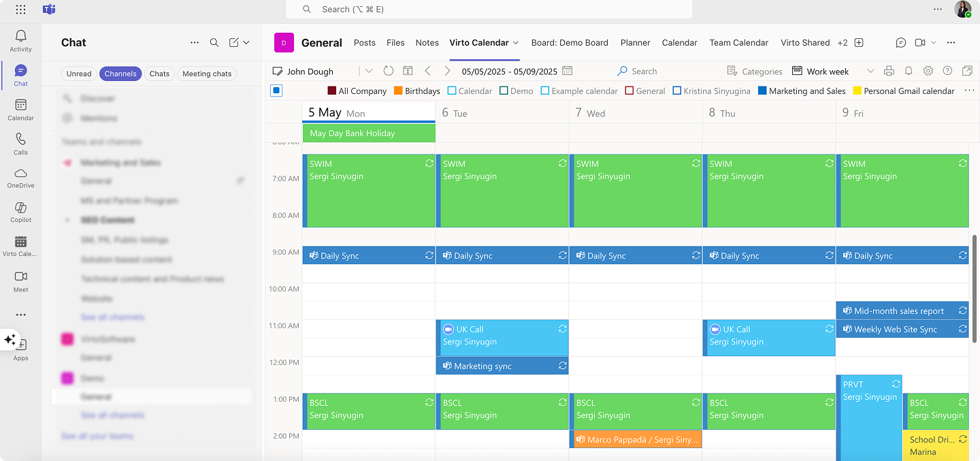This screenshot has width=980, height=461.
Task: Toggle All Company calendar checkbox
Action: tap(332, 91)
